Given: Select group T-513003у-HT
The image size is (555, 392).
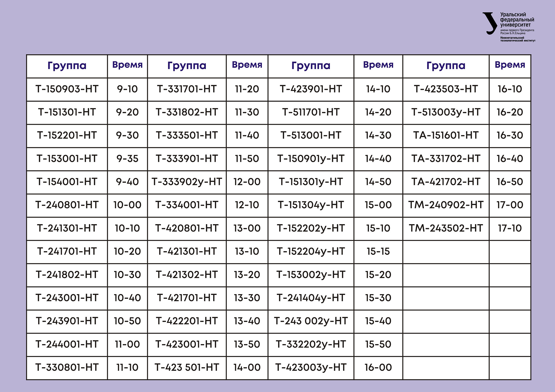Looking at the screenshot, I should click(446, 112).
